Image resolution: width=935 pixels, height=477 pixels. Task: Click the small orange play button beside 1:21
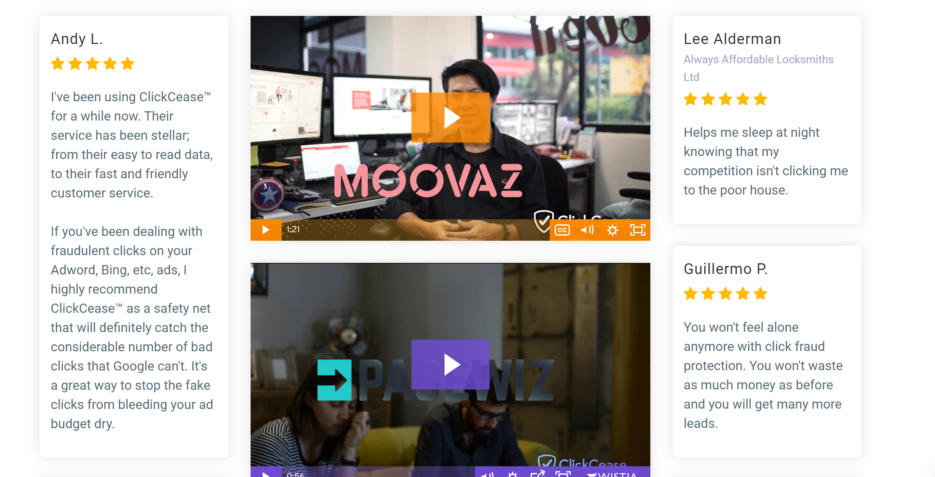pos(266,230)
